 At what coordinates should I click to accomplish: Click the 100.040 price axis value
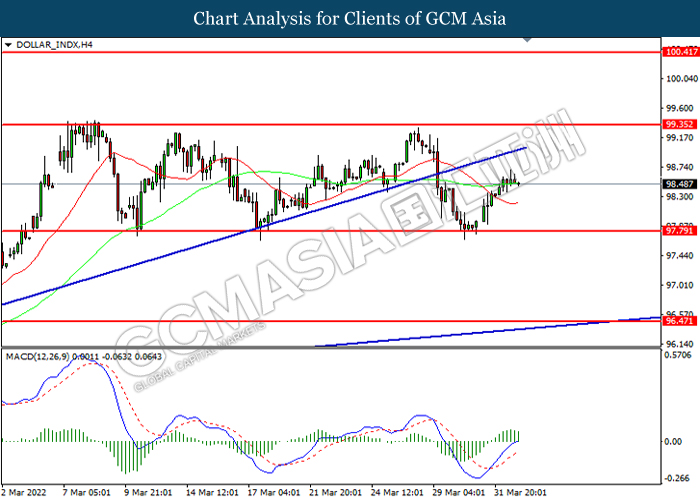(682, 79)
